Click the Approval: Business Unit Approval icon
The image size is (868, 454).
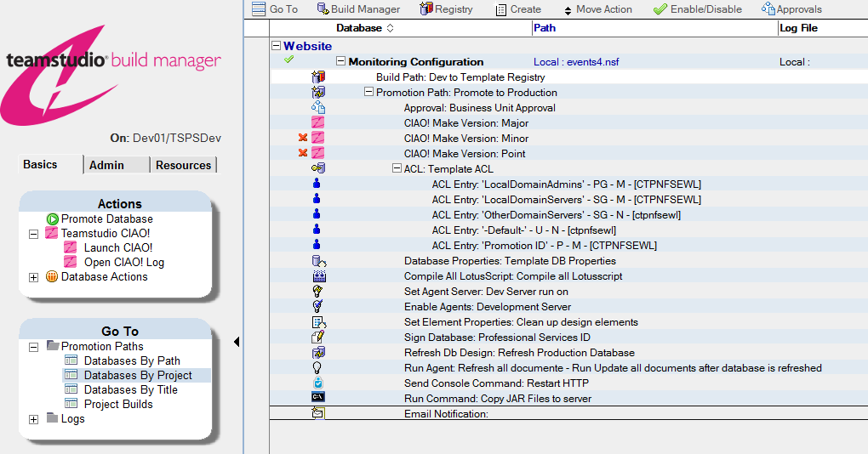click(318, 107)
